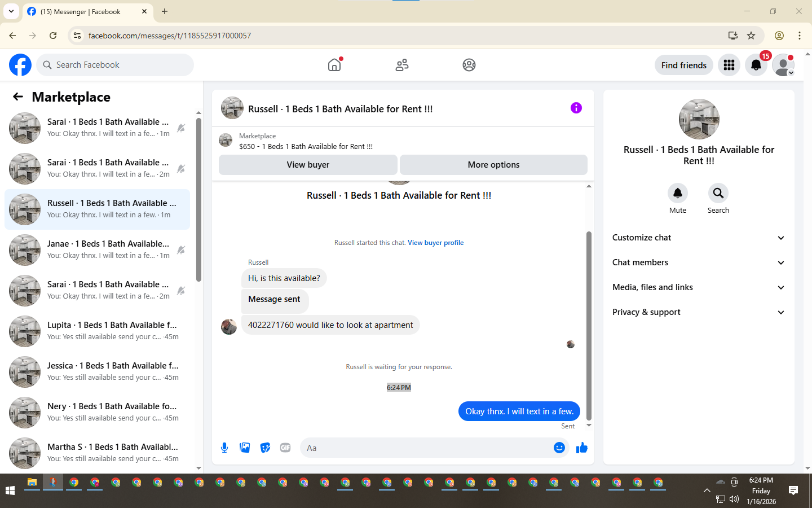Image resolution: width=812 pixels, height=508 pixels.
Task: Click the 'Hi, is this available?' message
Action: (284, 278)
